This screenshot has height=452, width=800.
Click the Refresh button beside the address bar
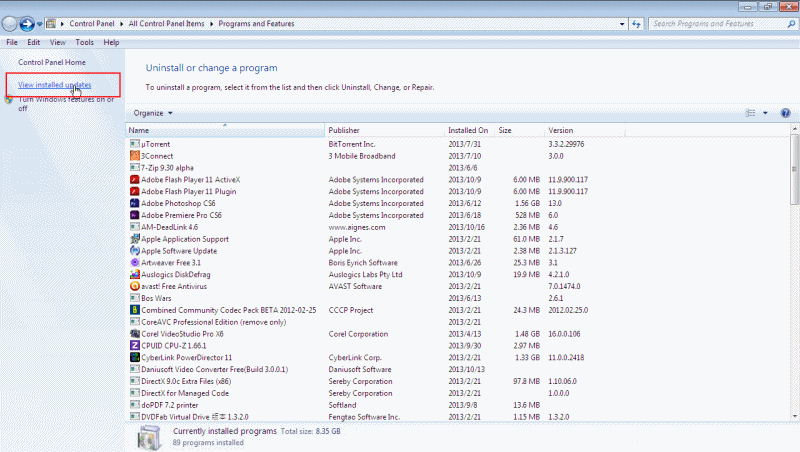636,24
